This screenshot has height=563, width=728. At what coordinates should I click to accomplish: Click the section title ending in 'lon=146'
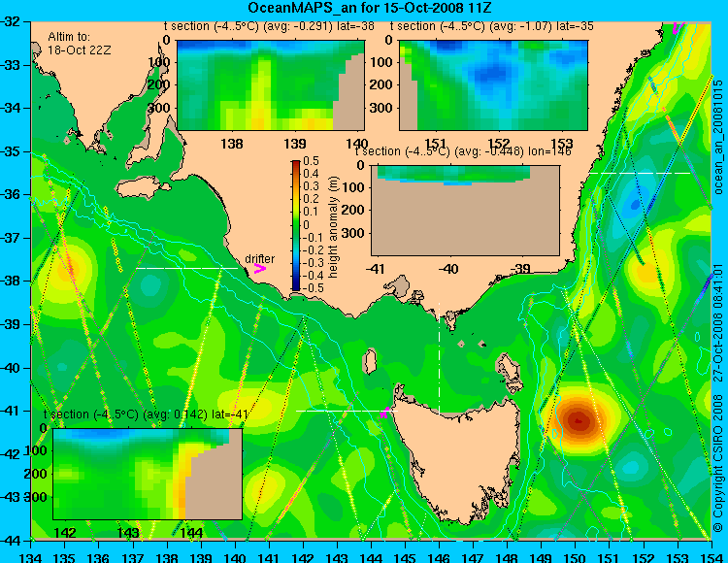463,151
